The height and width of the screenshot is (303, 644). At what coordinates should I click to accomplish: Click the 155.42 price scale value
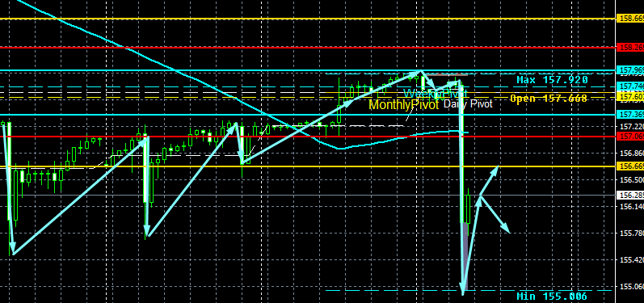click(x=631, y=260)
